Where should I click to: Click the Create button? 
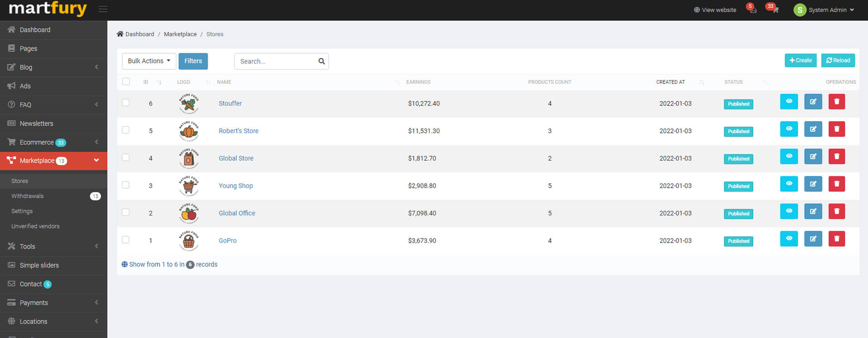[800, 60]
